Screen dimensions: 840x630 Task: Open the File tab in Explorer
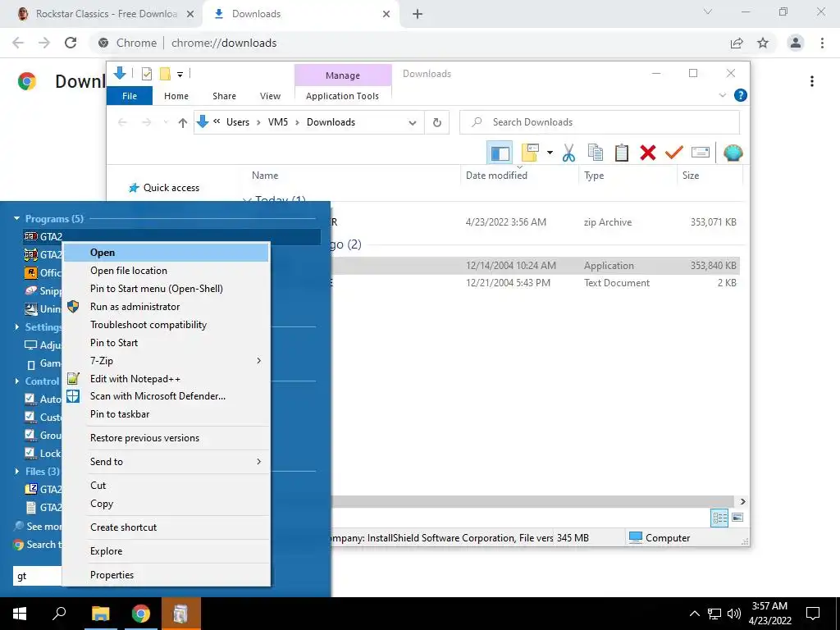[x=130, y=96]
